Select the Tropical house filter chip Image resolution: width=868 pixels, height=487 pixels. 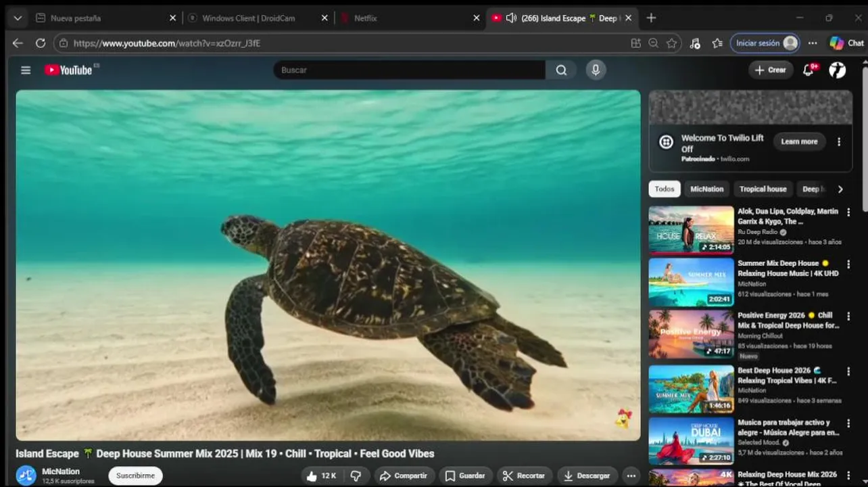[763, 189]
